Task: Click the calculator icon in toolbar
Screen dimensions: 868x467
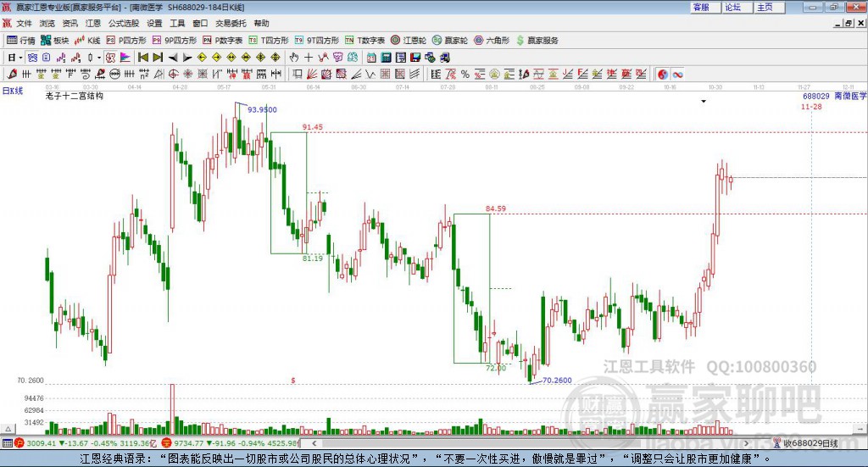Action: [387, 58]
